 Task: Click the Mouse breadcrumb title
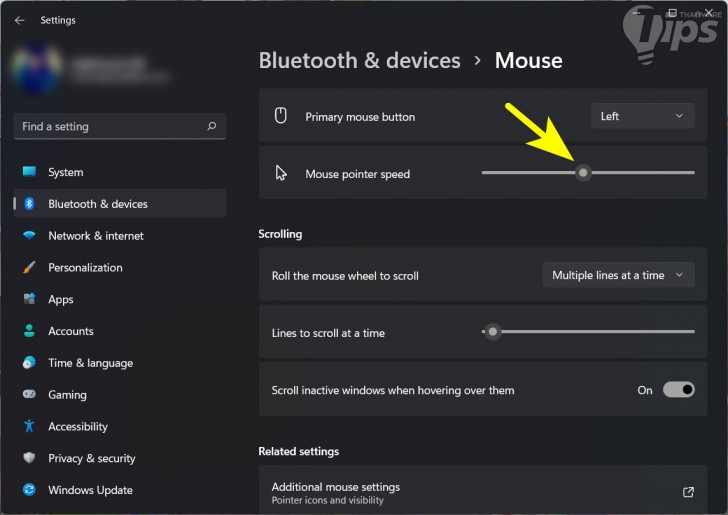coord(528,60)
